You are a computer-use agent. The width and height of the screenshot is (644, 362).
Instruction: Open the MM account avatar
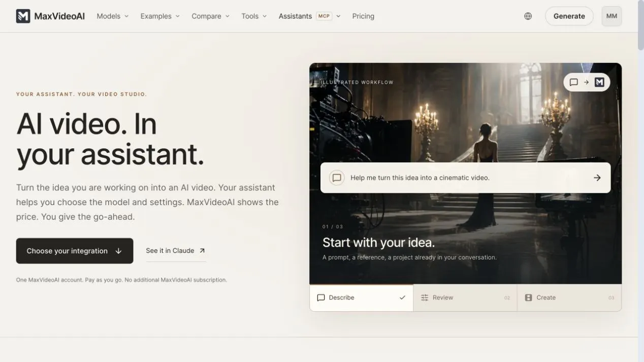[x=611, y=16]
